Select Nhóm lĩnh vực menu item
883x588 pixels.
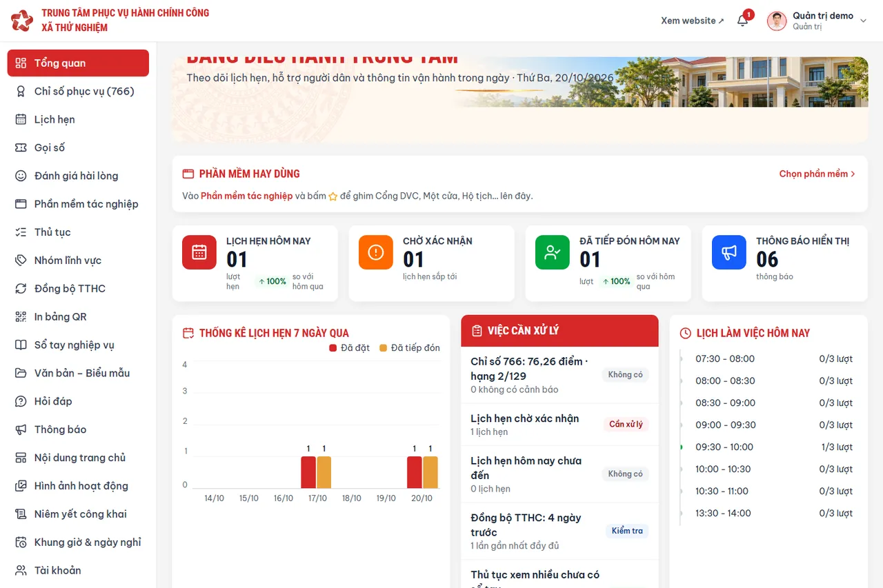tap(78, 261)
